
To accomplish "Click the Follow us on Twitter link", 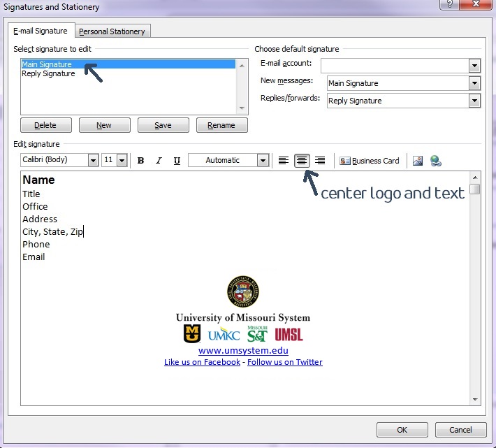I will click(x=285, y=362).
